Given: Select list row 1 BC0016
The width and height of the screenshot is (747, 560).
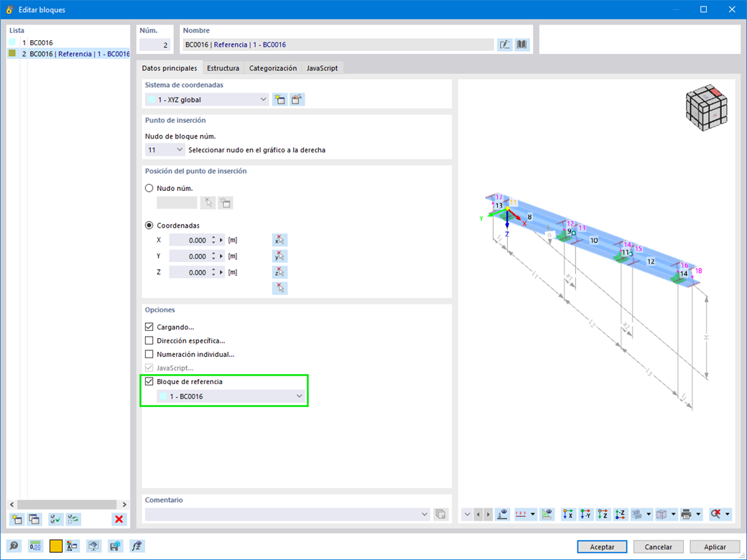Looking at the screenshot, I should click(x=68, y=42).
